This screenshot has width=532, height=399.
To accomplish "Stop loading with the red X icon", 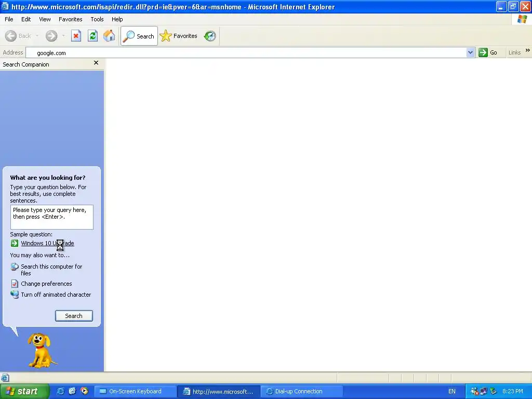I will tap(76, 36).
